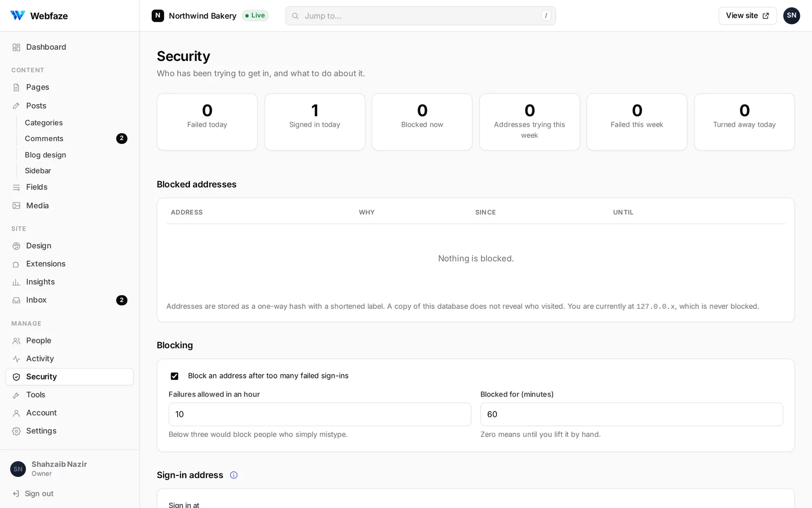Click the Webfaze logo icon
812x508 pixels.
[17, 16]
